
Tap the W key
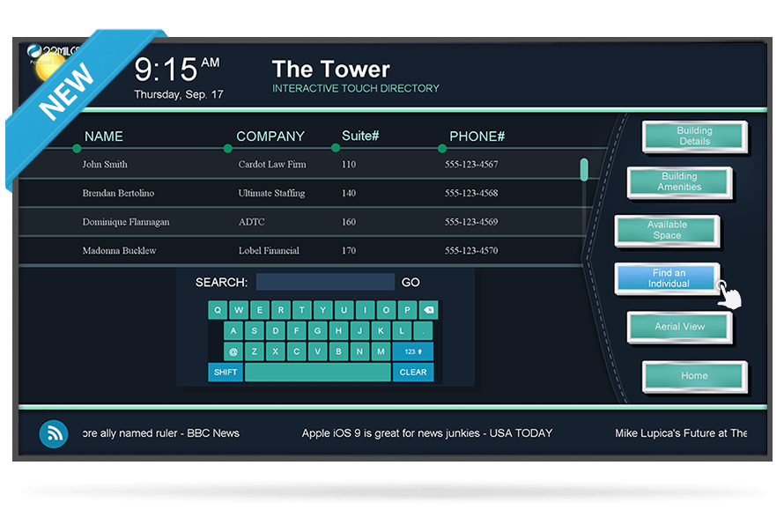pos(239,310)
